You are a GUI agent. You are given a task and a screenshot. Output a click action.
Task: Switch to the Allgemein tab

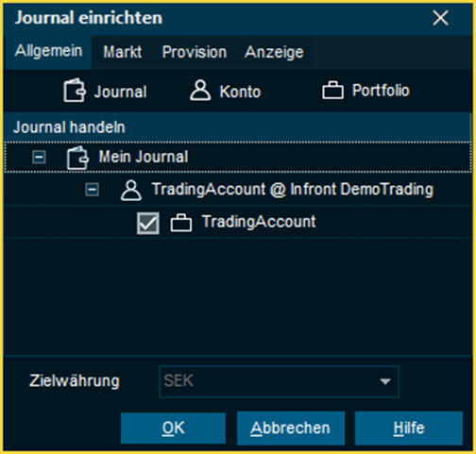point(48,51)
